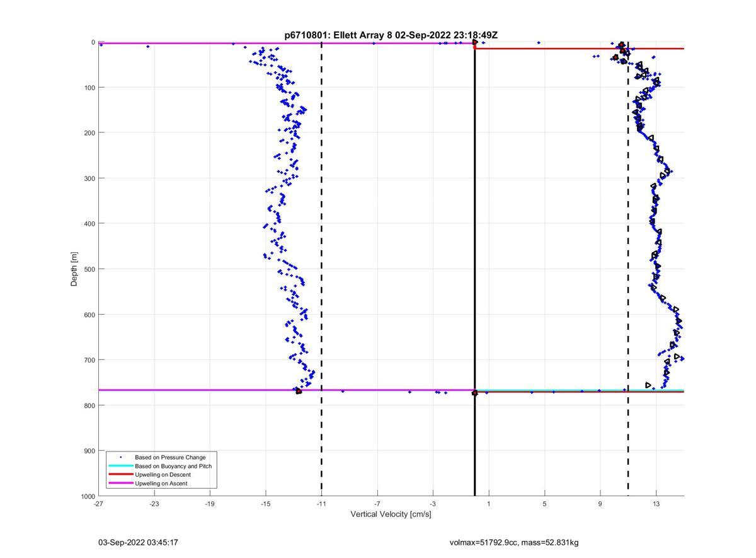
Task: Click the blue dot marker in legend
Action: click(120, 457)
